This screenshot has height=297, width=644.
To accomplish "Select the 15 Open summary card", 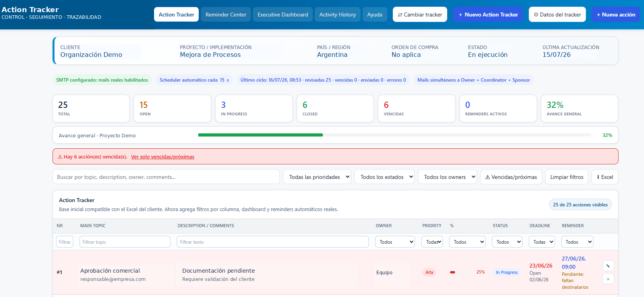I will 172,108.
